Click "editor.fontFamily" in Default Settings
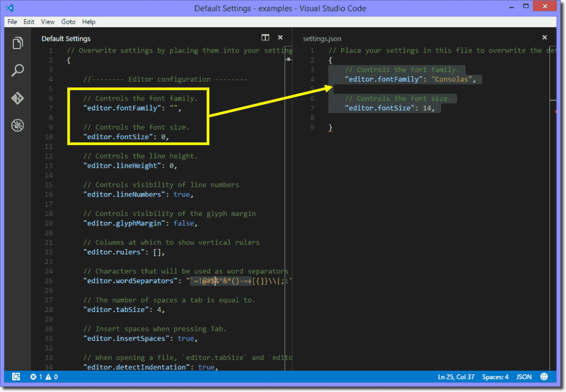Viewport: 566px width, 392px height. pyautogui.click(x=122, y=108)
